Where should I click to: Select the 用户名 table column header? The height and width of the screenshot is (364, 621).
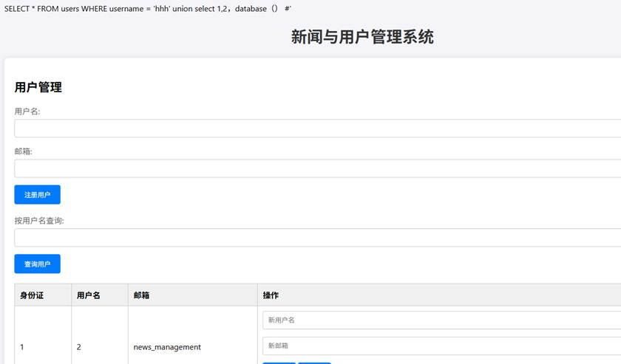(x=100, y=295)
